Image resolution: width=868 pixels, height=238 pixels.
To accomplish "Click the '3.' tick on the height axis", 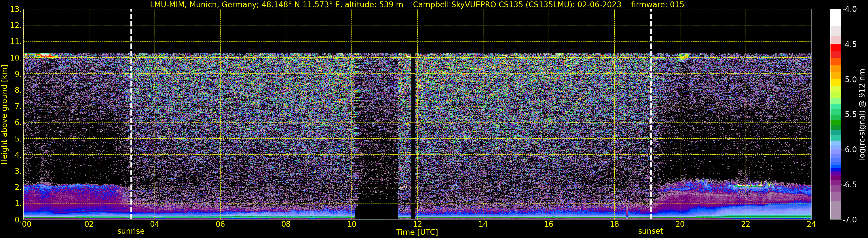I will [18, 171].
